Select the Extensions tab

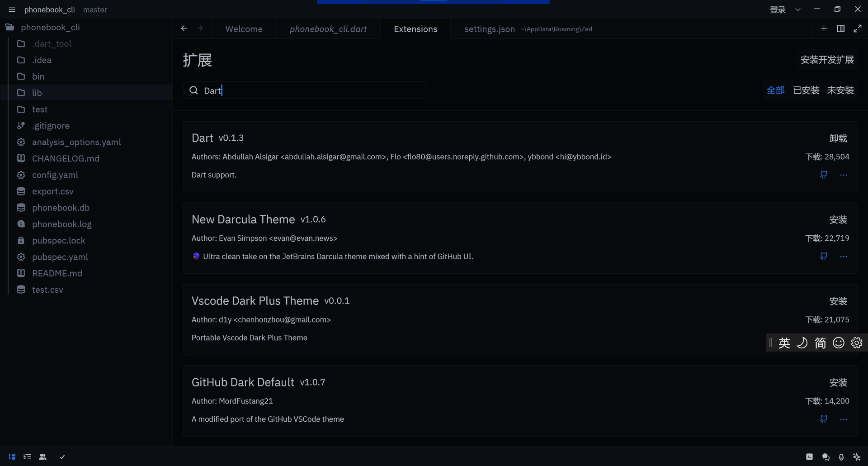(x=415, y=29)
